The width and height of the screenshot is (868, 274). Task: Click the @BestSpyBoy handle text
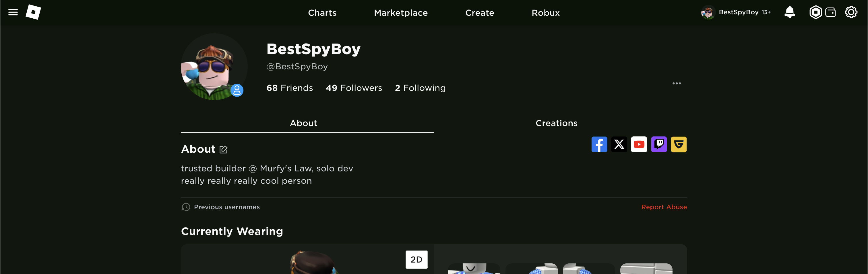(x=297, y=67)
